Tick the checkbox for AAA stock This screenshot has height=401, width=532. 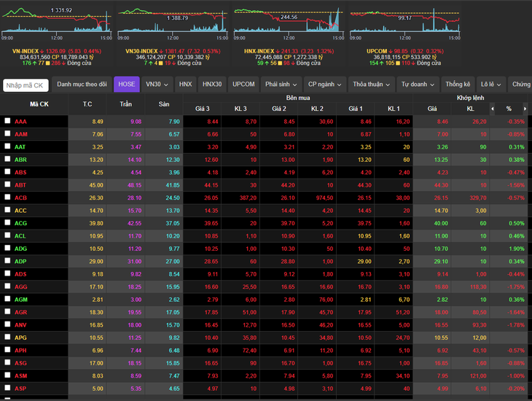click(x=7, y=121)
